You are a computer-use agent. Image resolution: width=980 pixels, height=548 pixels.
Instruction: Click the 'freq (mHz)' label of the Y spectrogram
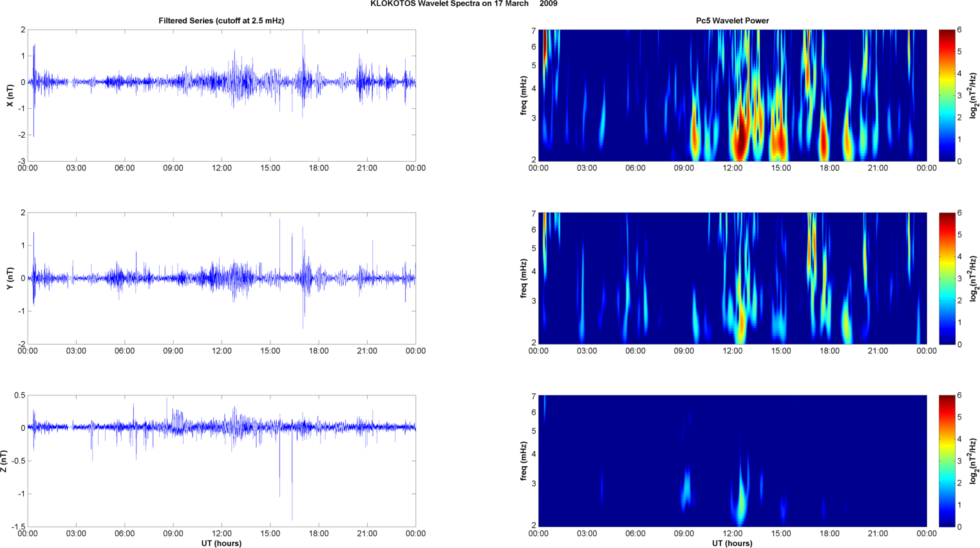tap(523, 278)
